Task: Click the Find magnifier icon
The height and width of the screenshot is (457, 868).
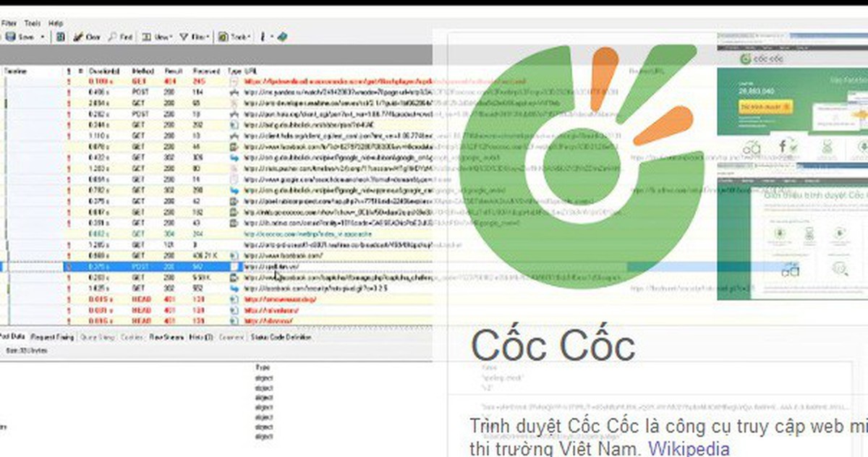Action: [114, 37]
